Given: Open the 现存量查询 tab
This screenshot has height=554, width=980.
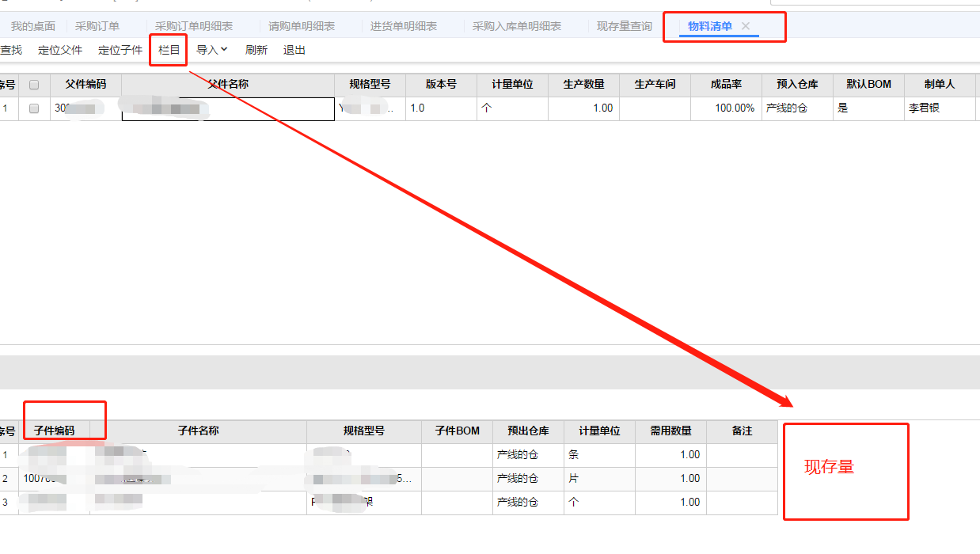Looking at the screenshot, I should coord(625,26).
